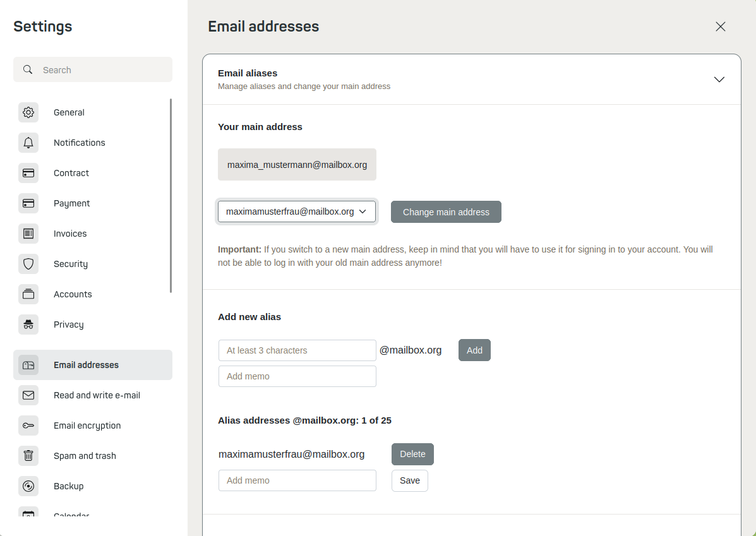Save the alias memo

coord(410,480)
